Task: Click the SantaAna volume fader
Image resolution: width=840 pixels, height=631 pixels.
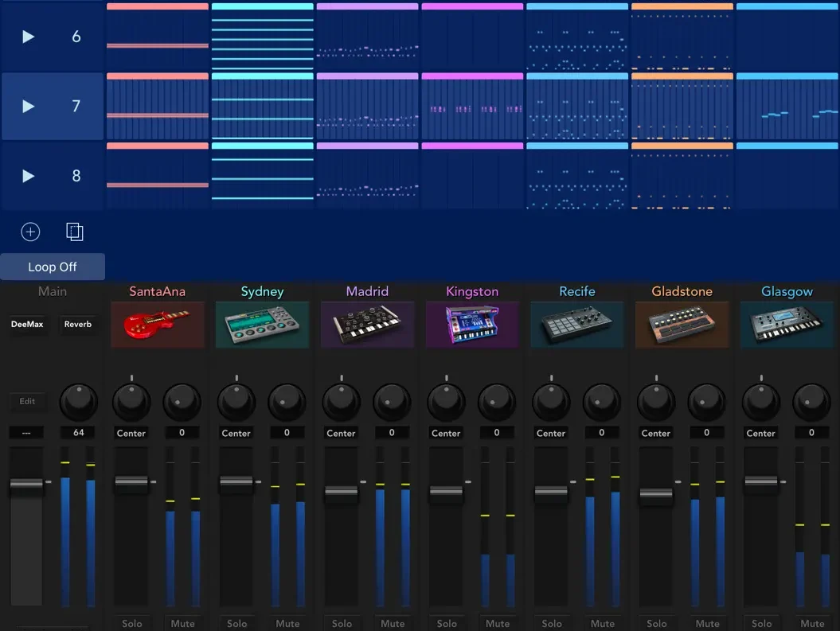Action: pyautogui.click(x=131, y=481)
